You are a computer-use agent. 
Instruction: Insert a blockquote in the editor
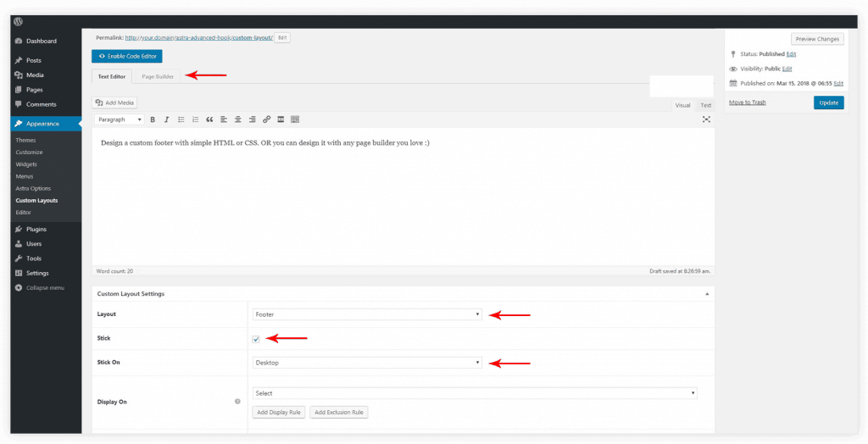tap(209, 119)
